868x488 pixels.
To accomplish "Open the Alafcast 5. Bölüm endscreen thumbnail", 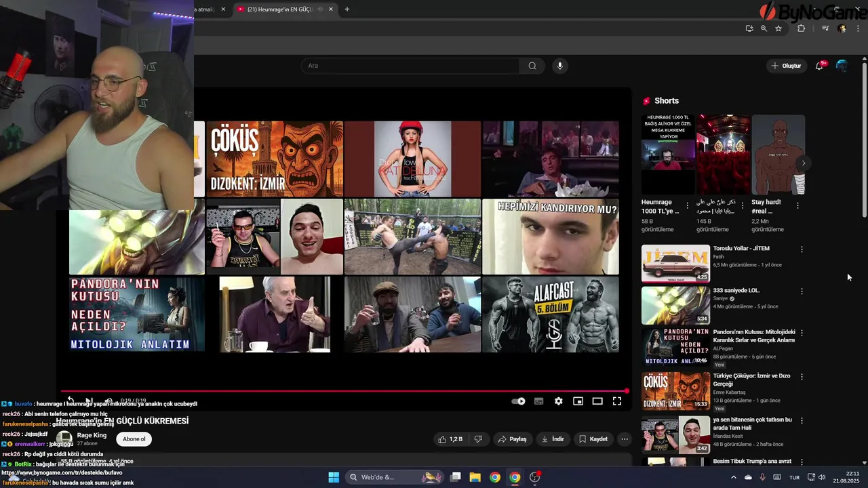I will (551, 314).
